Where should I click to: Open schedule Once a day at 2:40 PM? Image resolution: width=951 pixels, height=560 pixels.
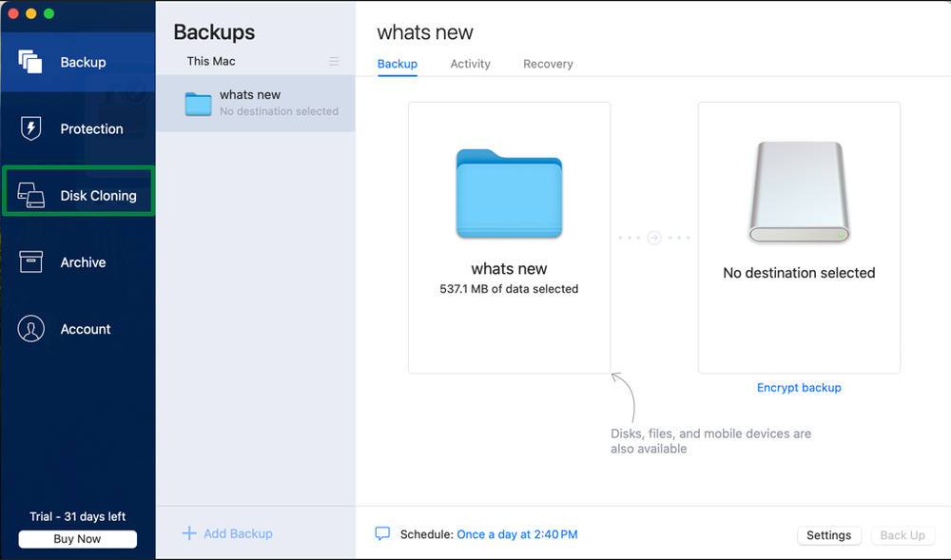(516, 534)
